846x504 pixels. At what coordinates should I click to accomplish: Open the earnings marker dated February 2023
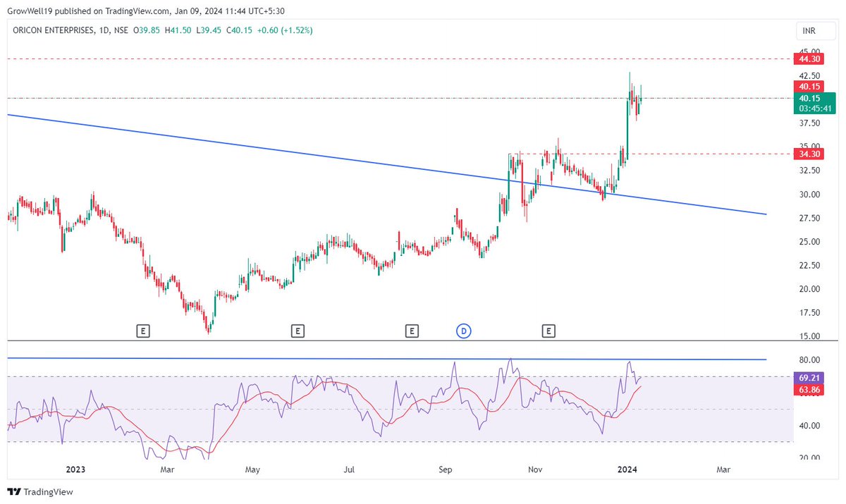pos(143,330)
